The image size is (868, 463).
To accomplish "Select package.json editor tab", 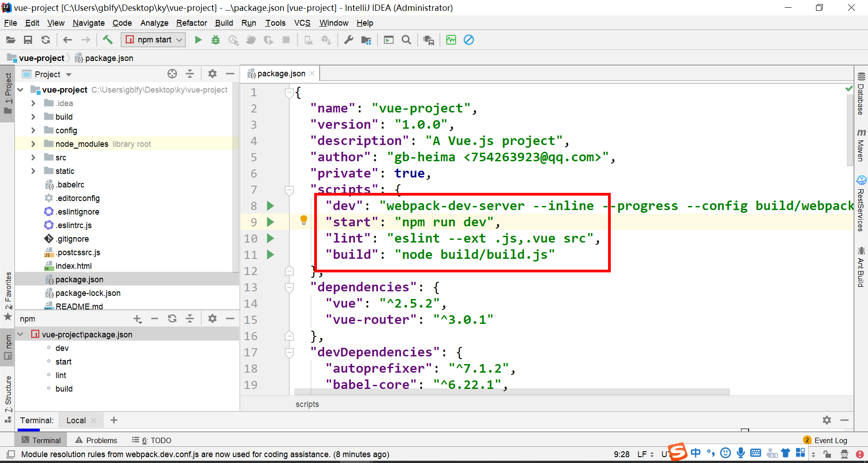I will point(281,74).
